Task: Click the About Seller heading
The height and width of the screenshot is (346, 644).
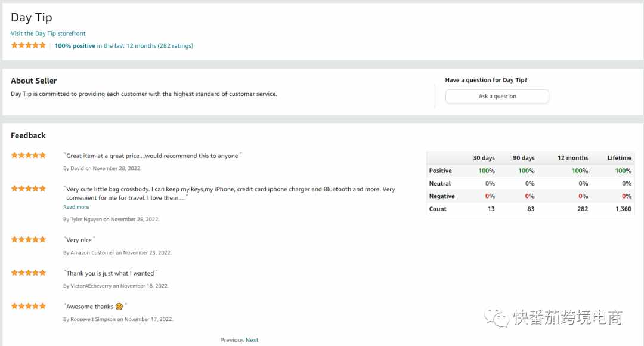Action: (33, 81)
